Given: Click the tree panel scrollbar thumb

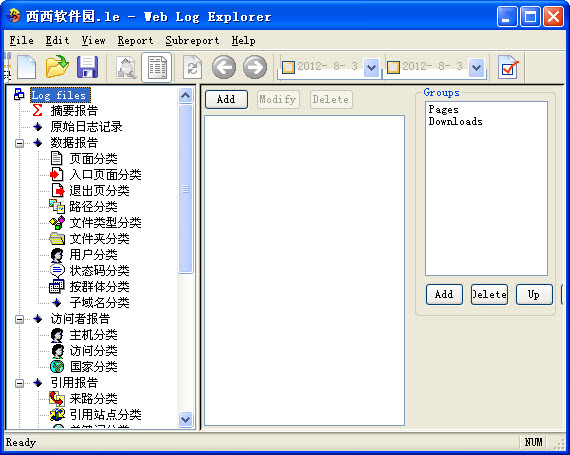Looking at the screenshot, I should [185, 189].
